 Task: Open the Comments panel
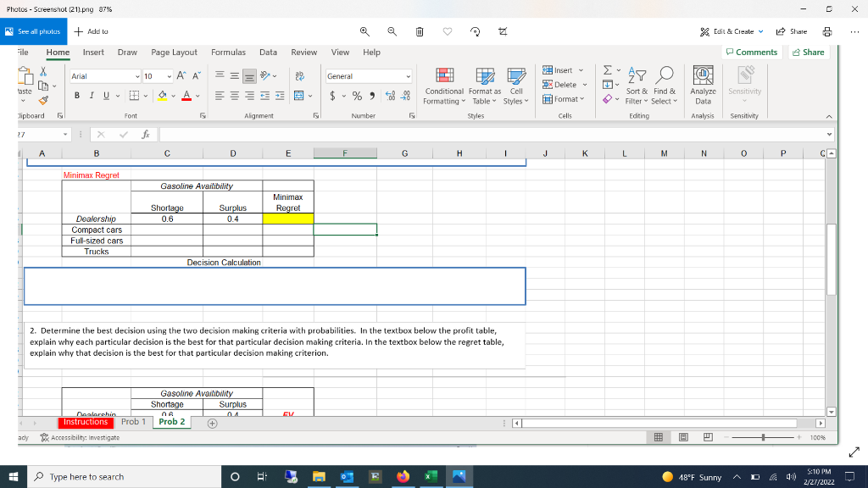[x=753, y=52]
